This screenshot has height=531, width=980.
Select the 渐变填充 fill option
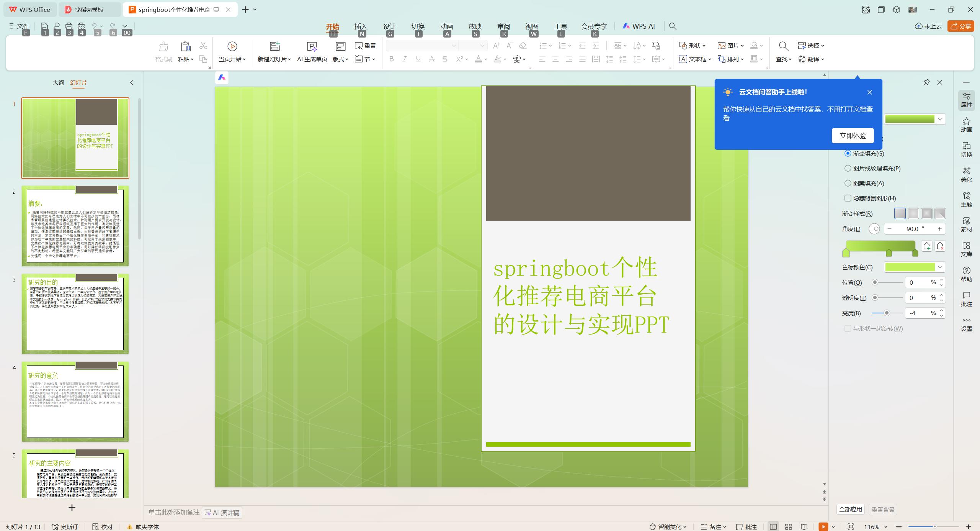point(848,153)
